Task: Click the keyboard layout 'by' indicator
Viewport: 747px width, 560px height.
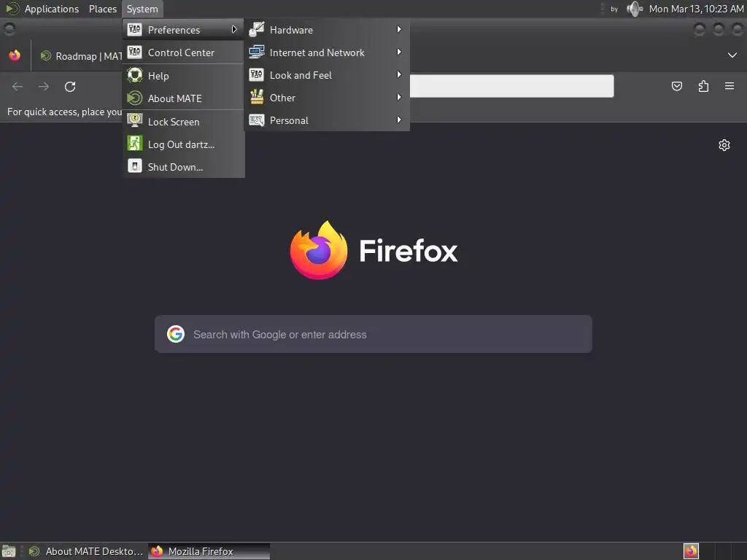Action: 614,9
